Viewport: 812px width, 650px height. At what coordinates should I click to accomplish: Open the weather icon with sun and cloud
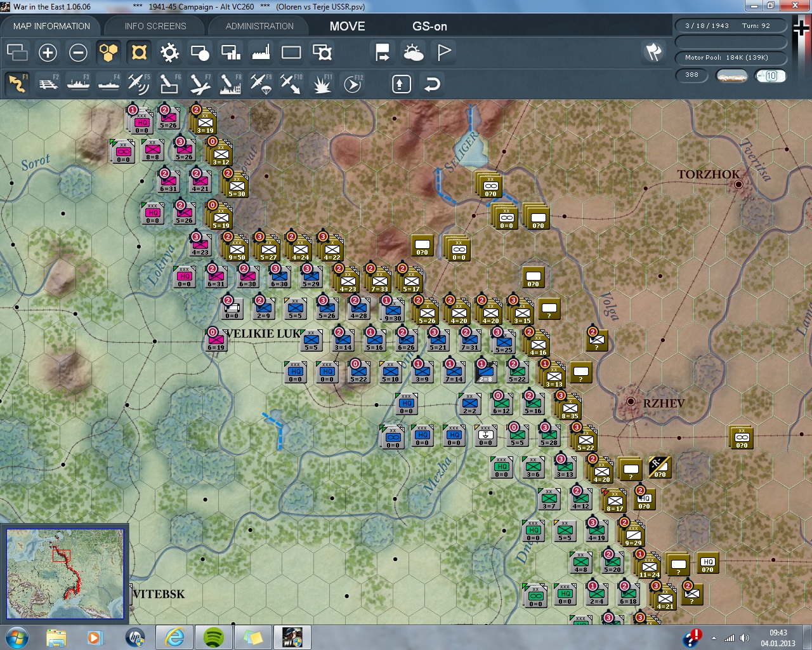click(414, 52)
